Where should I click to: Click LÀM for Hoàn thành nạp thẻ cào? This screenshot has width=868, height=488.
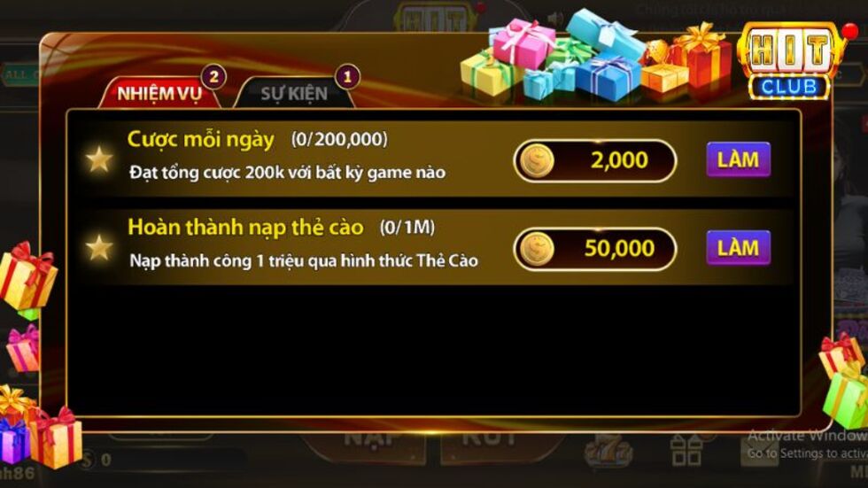click(x=738, y=248)
